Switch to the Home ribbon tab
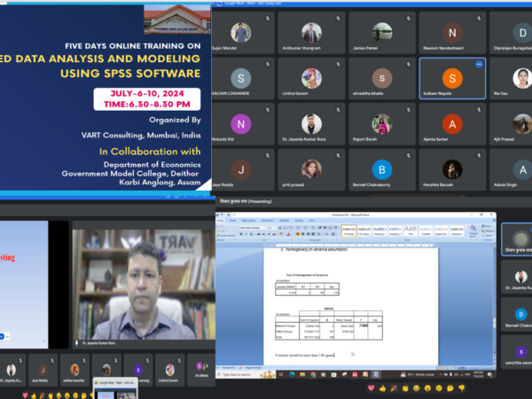This screenshot has width=532, height=399. click(x=220, y=221)
